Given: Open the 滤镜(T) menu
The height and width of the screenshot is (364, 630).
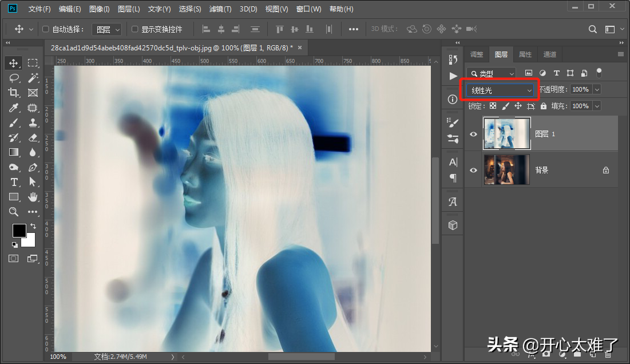Looking at the screenshot, I should [220, 9].
